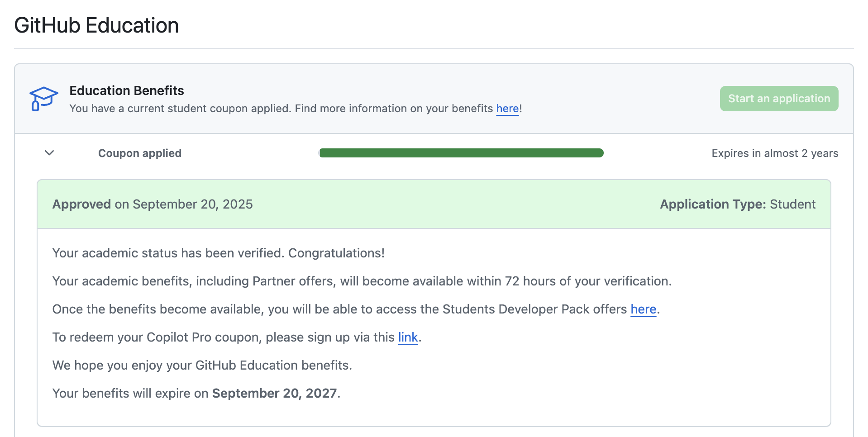Click the Approved on September 20, 2025 status
Screen dimensions: 868x437
tap(153, 204)
